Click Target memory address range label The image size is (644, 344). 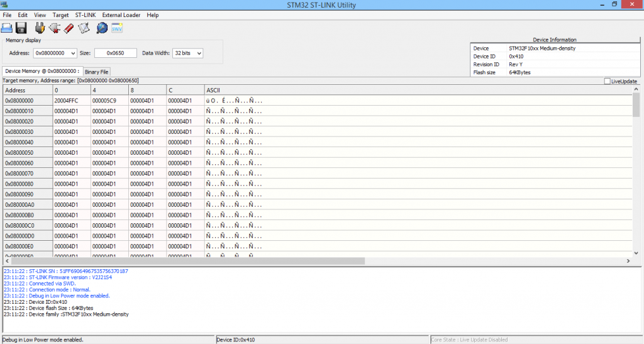pos(70,80)
